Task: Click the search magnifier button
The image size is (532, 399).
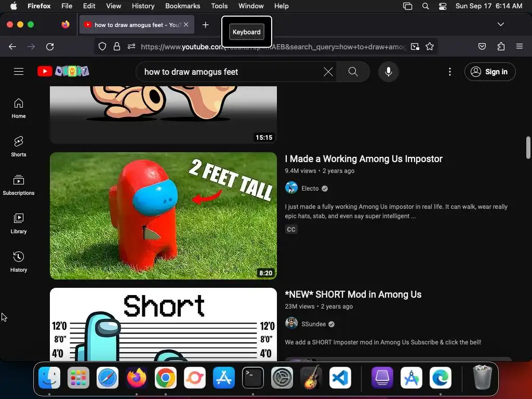Action: click(353, 72)
